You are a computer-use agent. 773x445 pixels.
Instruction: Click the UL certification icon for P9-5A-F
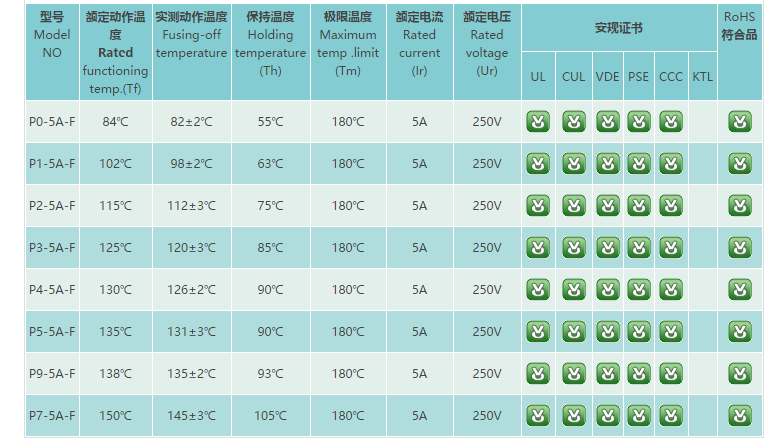538,374
